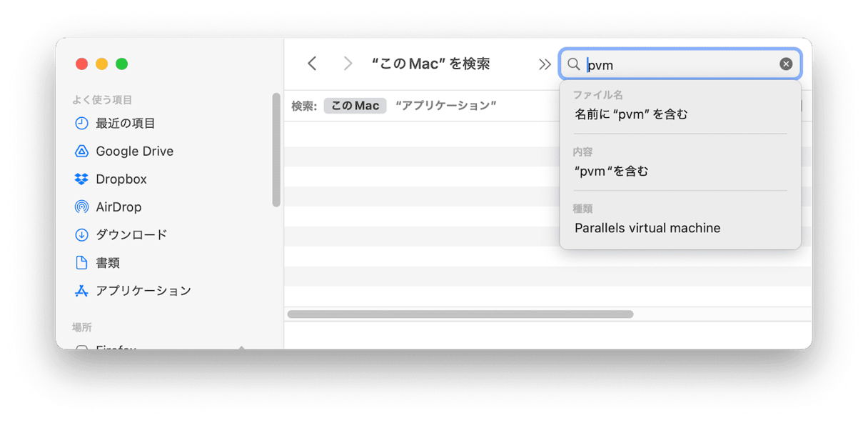Click the アプリケーション sidebar icon
This screenshot has height=423, width=868.
(x=81, y=291)
